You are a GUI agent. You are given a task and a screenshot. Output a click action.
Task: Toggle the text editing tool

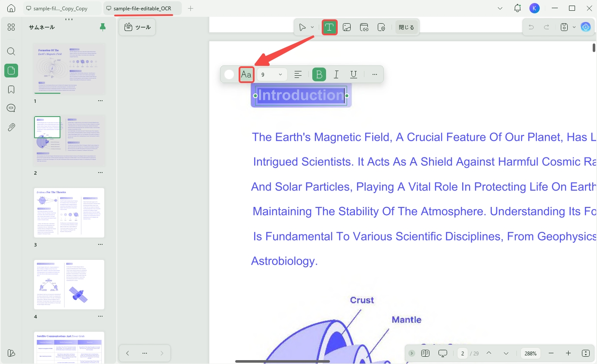pyautogui.click(x=330, y=28)
